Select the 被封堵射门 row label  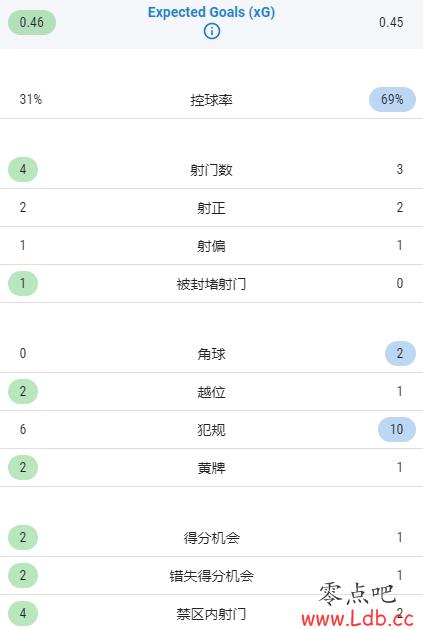coord(212,284)
